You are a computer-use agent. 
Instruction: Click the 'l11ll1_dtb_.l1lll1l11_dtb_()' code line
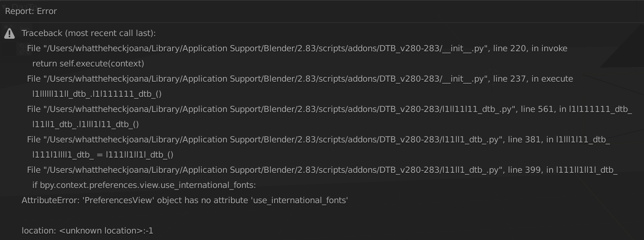click(x=86, y=125)
